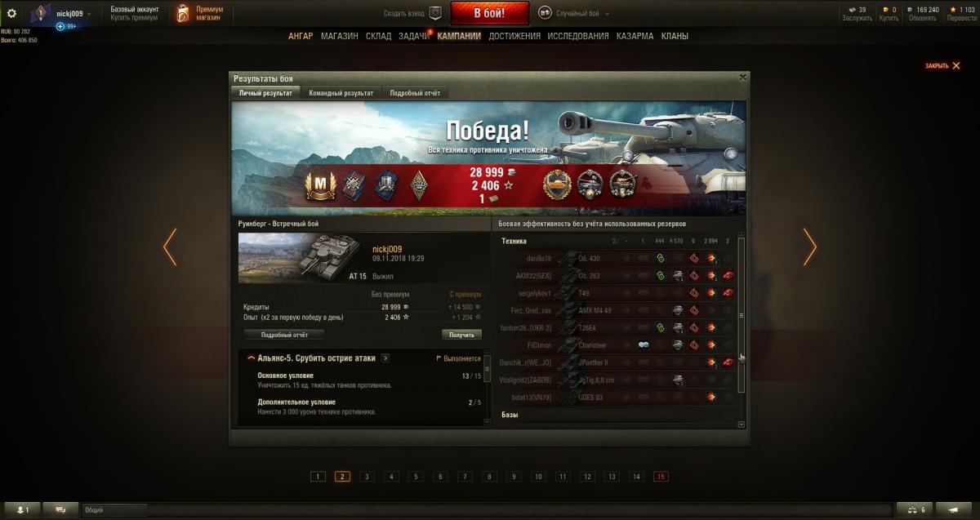The height and width of the screenshot is (520, 980).
Task: Collapse the Альянс-5 mission section
Action: [x=251, y=358]
